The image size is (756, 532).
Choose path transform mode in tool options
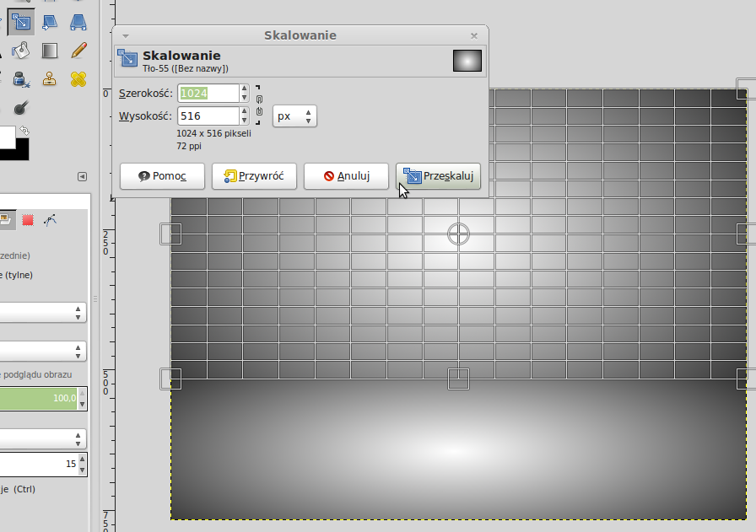(x=50, y=220)
